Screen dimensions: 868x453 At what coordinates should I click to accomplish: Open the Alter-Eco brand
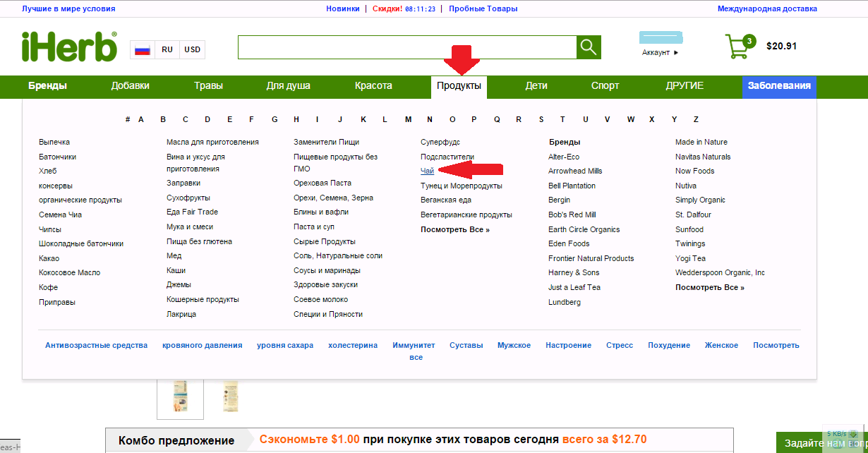click(564, 157)
